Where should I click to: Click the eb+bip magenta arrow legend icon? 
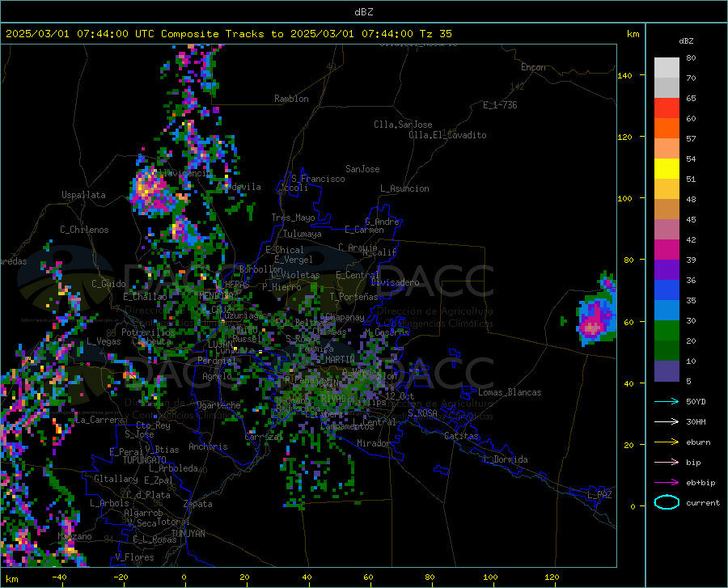point(667,483)
